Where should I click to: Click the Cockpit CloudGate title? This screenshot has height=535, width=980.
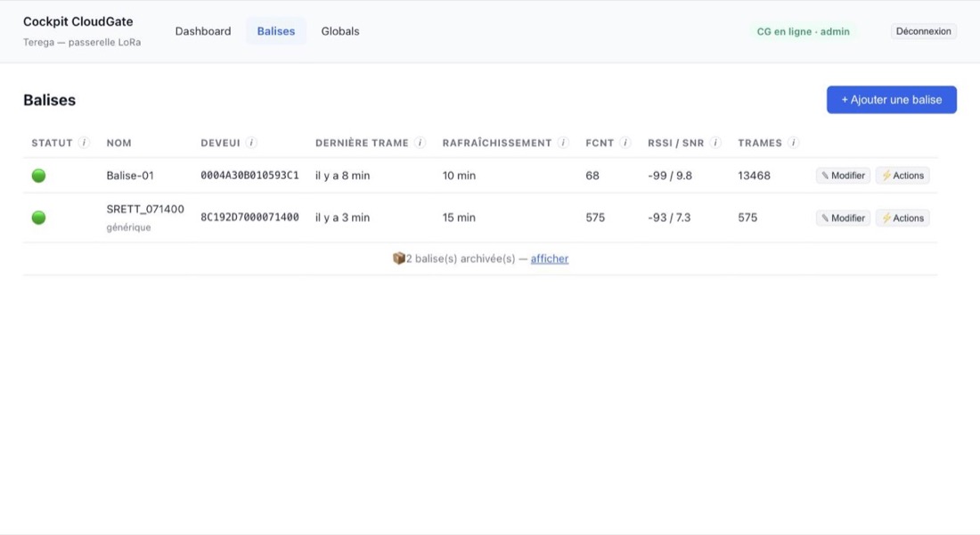pyautogui.click(x=78, y=21)
